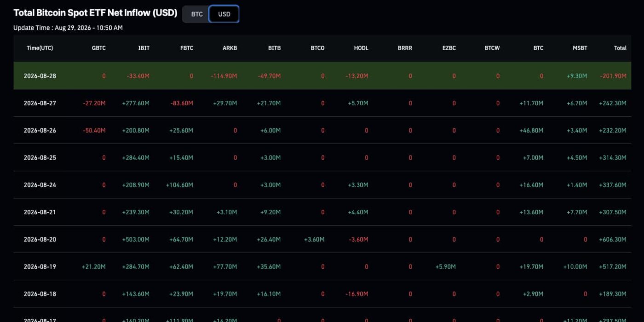
Task: Click the -13.20M HODL value
Action: (357, 76)
